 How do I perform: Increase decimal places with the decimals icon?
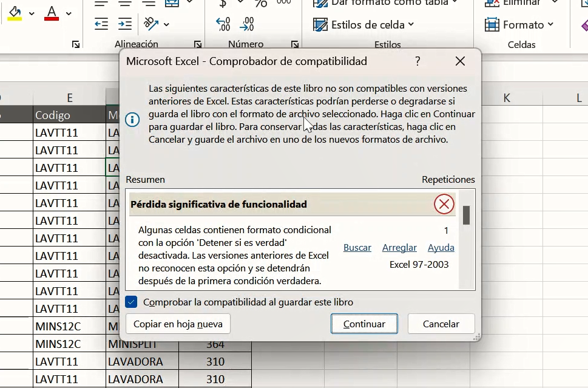click(x=224, y=23)
